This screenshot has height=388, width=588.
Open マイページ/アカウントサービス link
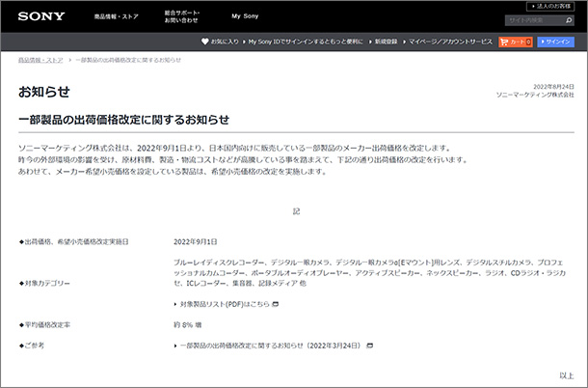pos(450,42)
